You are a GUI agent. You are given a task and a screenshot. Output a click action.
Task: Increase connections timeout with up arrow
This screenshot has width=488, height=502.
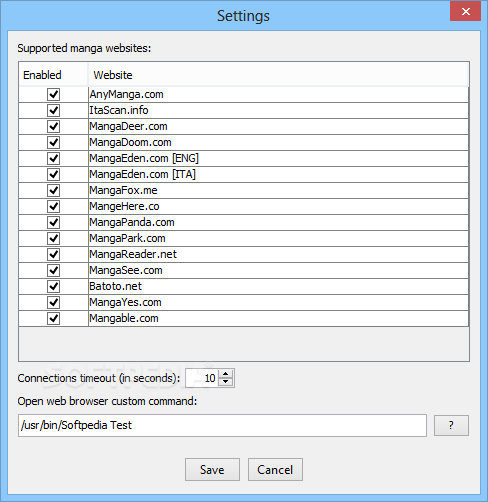(x=226, y=374)
